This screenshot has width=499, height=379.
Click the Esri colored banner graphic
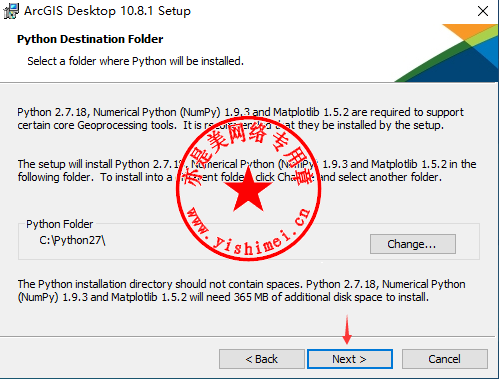pos(447,53)
